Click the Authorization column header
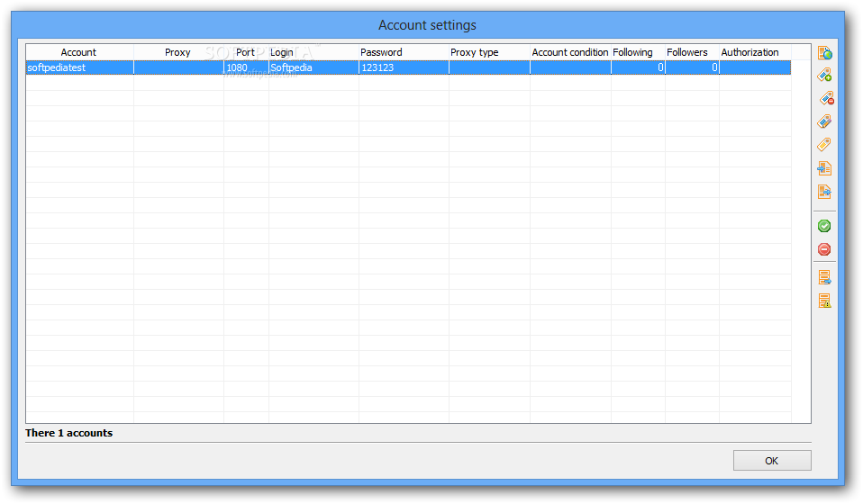 click(x=755, y=52)
